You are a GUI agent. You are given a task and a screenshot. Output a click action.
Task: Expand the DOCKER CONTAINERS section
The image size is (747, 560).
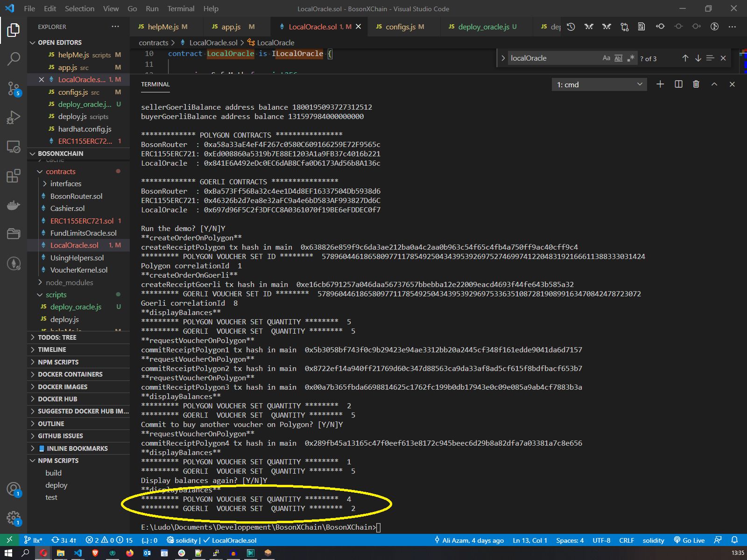click(78, 374)
